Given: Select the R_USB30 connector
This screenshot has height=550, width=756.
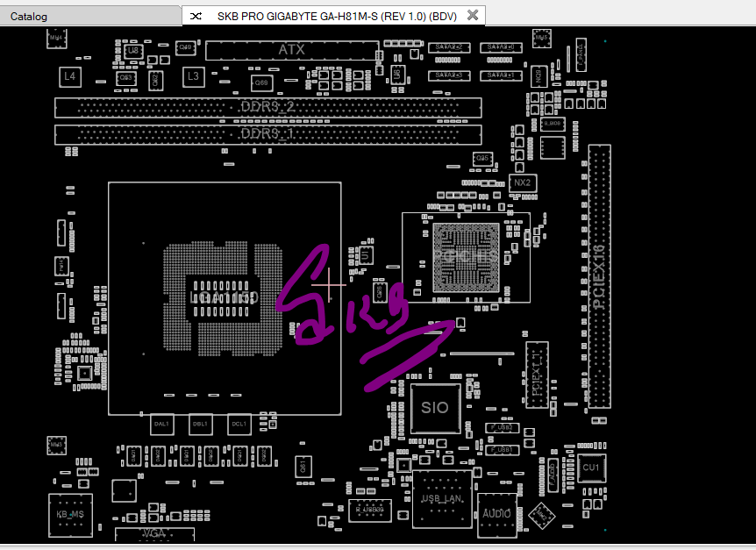Looking at the screenshot, I should [370, 511].
